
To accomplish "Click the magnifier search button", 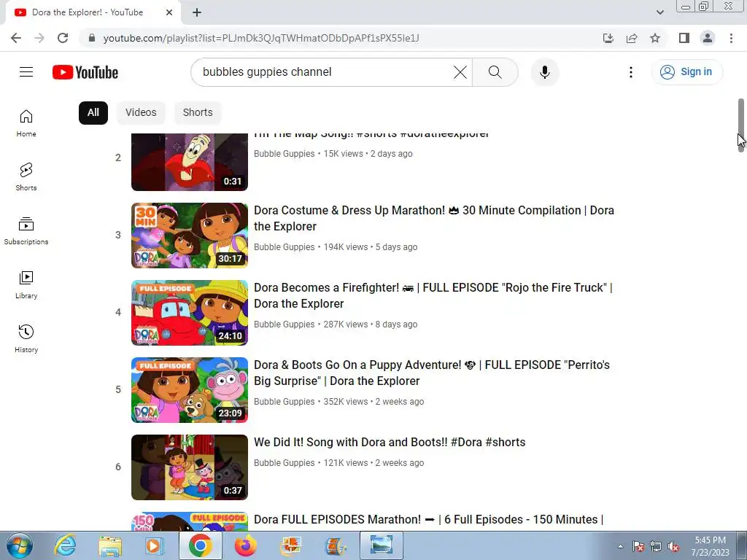I will point(495,72).
